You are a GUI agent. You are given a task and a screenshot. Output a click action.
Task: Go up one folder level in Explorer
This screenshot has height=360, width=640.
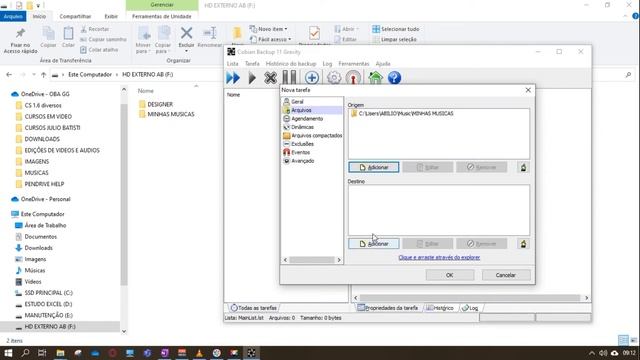[43, 75]
